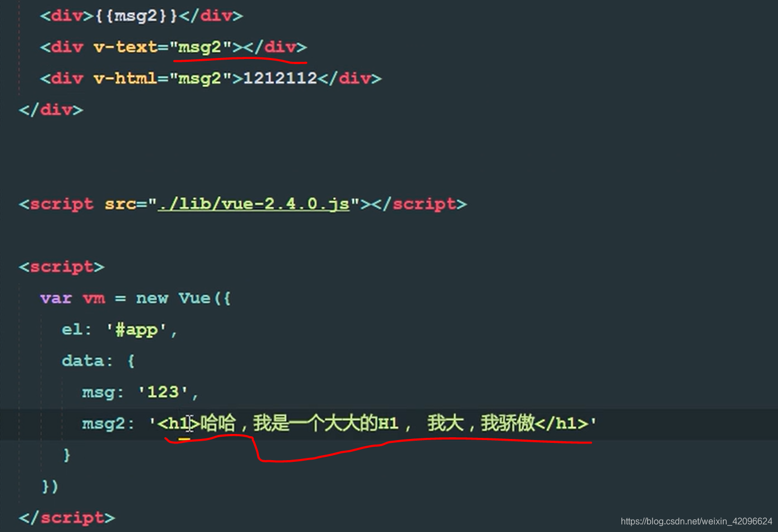Open the ./lib/vue-2.4.0.js script path link

(x=254, y=204)
